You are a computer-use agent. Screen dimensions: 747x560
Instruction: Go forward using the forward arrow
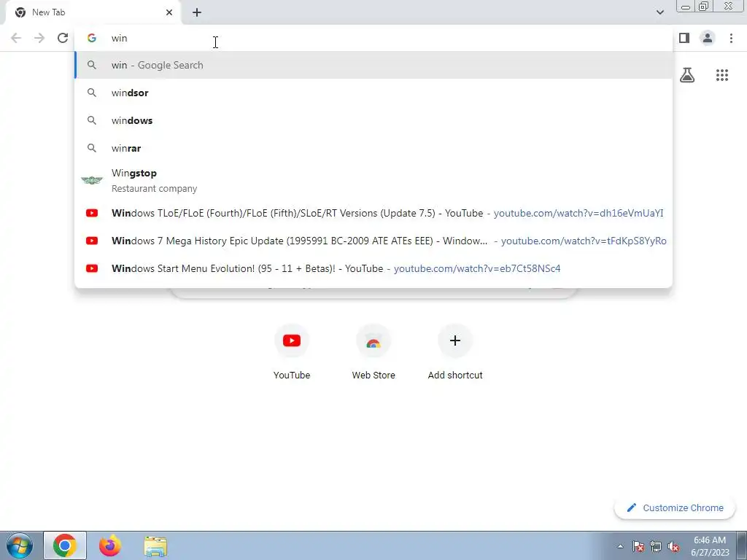pos(39,38)
